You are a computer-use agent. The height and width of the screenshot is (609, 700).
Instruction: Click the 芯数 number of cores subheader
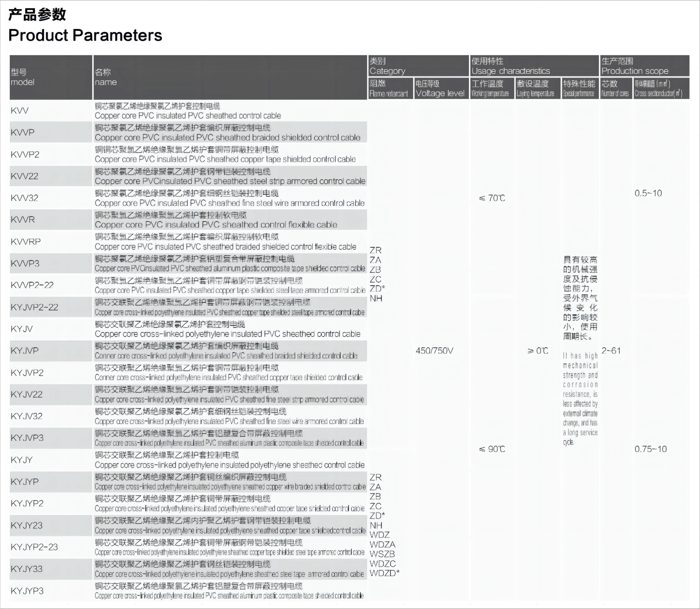click(616, 89)
